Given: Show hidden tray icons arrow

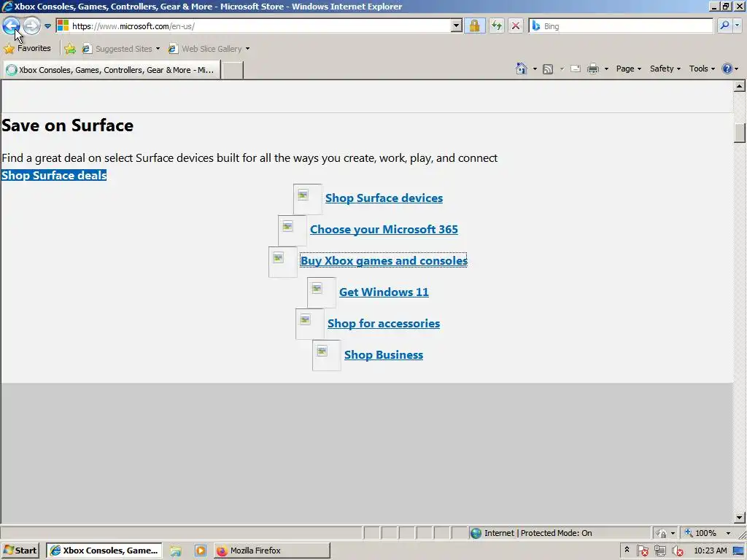Looking at the screenshot, I should [x=627, y=550].
